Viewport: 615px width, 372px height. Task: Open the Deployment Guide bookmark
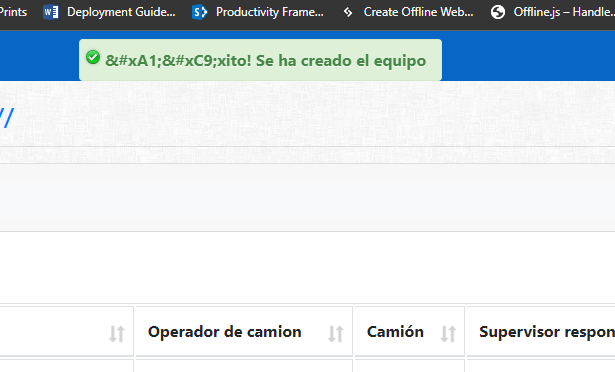[109, 12]
